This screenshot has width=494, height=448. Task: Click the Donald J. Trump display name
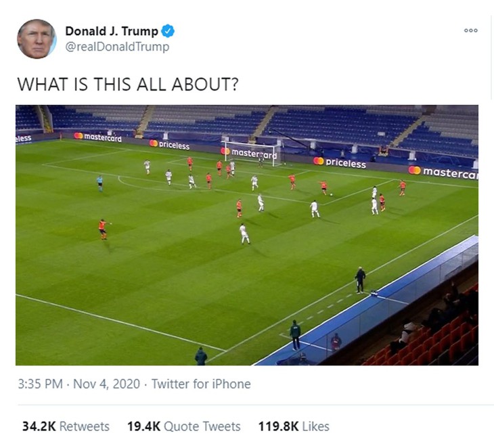112,31
